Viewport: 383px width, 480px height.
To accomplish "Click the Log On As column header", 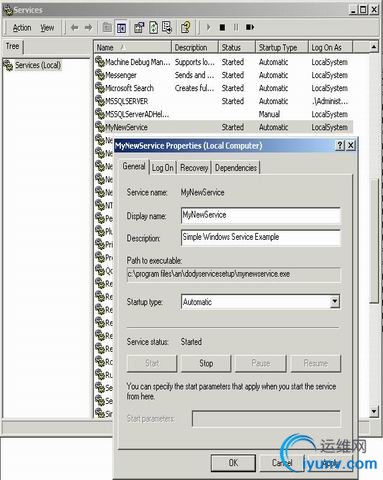I will click(x=330, y=47).
